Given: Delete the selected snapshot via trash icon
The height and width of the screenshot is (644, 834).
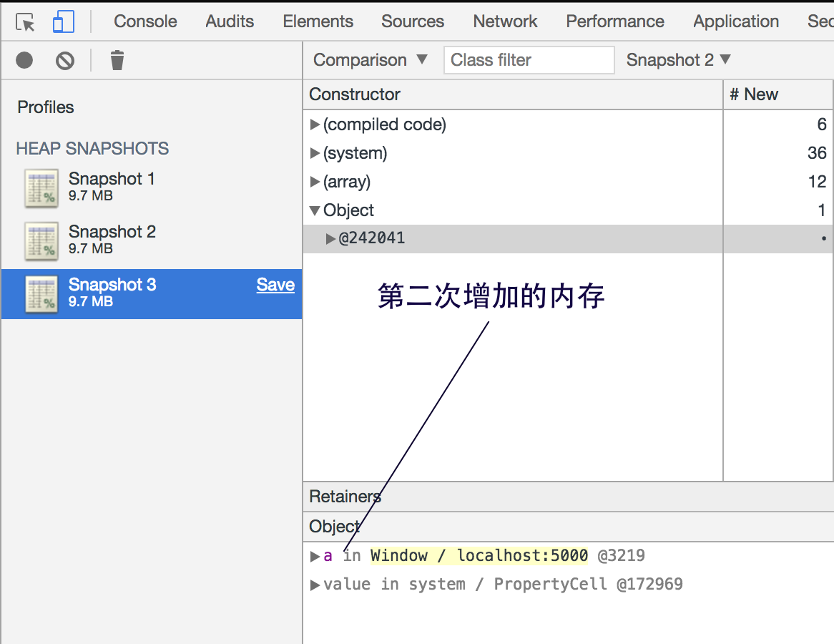Looking at the screenshot, I should tap(117, 60).
